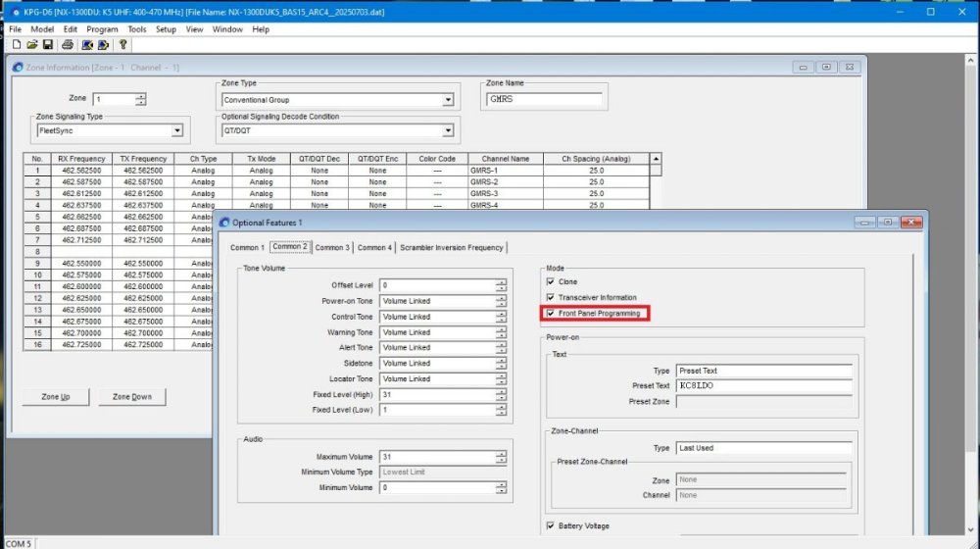Click the Zone Name text field

pos(544,99)
